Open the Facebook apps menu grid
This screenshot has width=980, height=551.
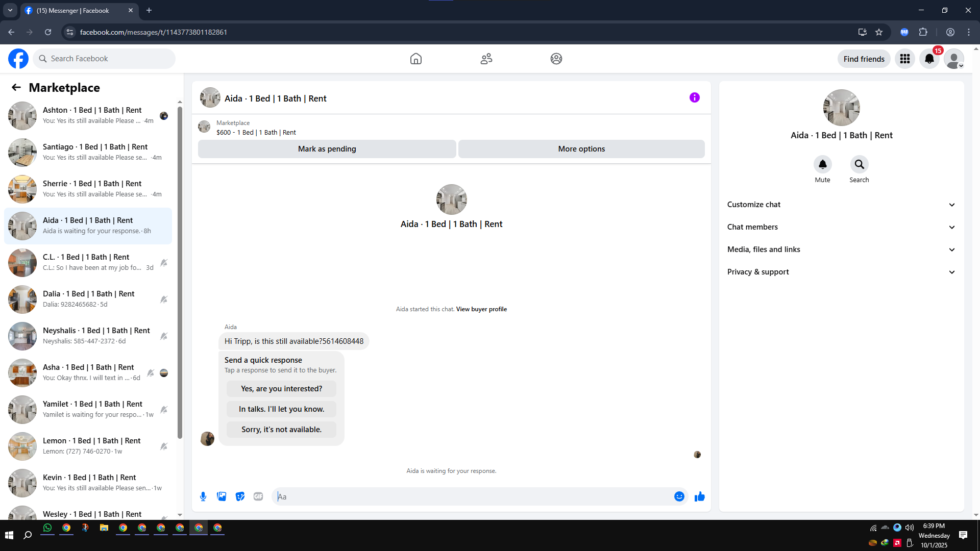point(905,59)
